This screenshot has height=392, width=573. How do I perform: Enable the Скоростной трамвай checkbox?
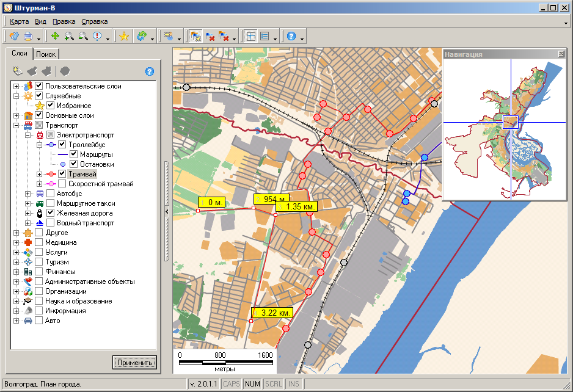[x=62, y=183]
